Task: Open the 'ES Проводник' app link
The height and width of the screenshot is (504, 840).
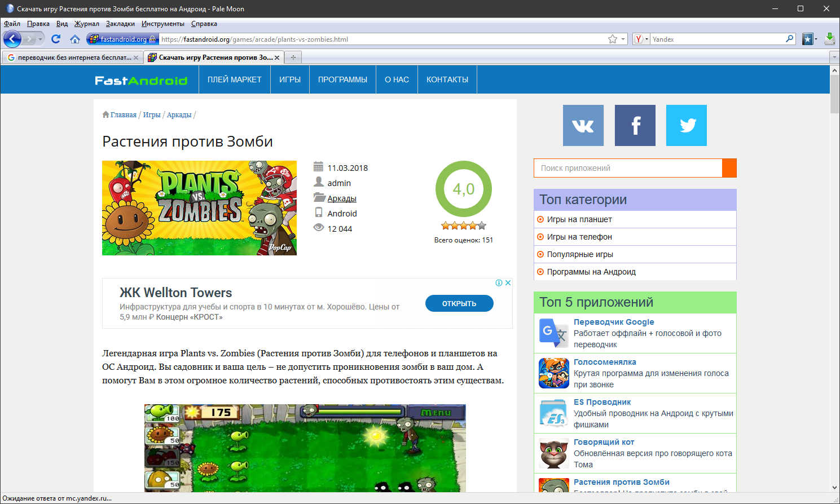Action: pyautogui.click(x=602, y=402)
